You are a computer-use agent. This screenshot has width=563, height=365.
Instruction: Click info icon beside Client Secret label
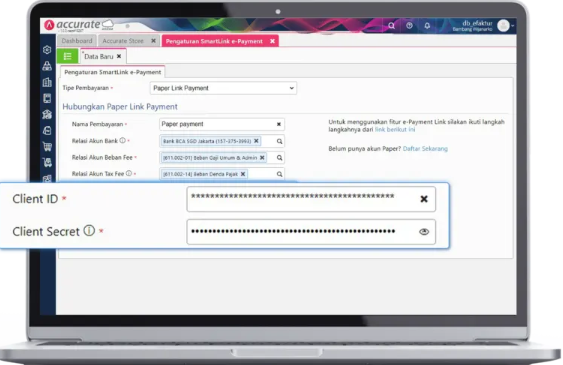pyautogui.click(x=89, y=230)
